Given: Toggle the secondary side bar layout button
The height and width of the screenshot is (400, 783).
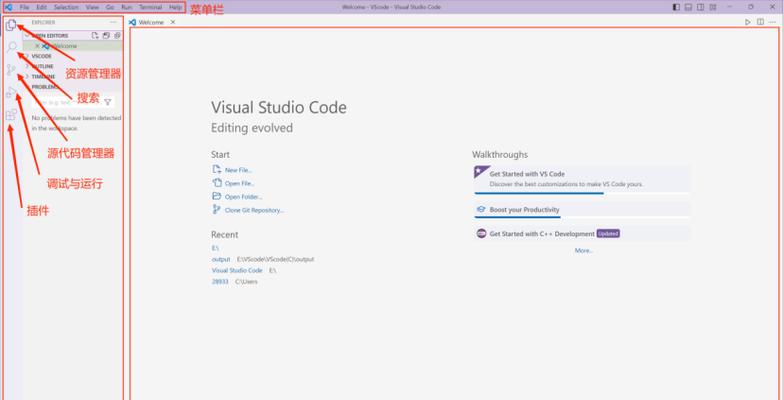Looking at the screenshot, I should pyautogui.click(x=701, y=7).
